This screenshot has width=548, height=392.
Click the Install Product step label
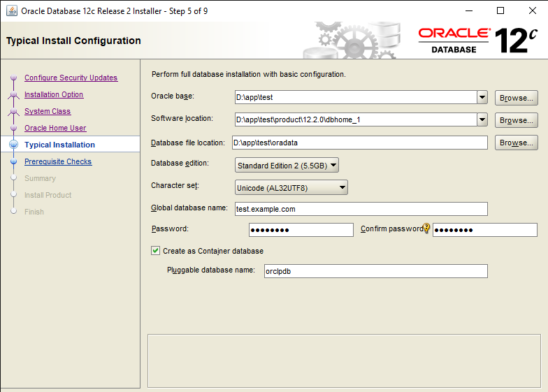pyautogui.click(x=48, y=195)
